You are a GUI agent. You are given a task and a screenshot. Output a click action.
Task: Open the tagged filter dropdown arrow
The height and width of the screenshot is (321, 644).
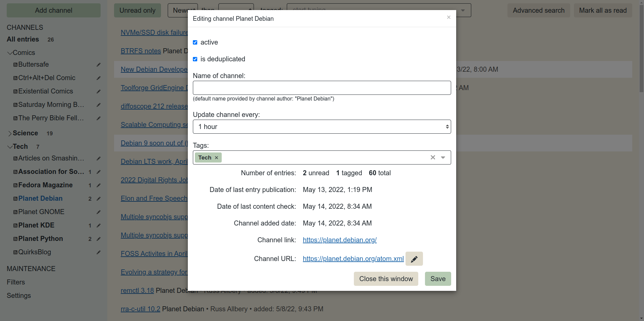[463, 10]
